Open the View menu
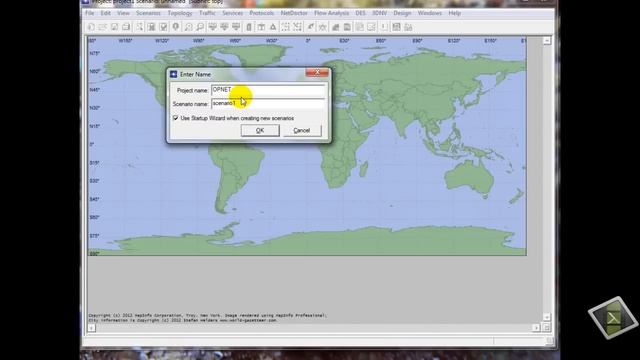The image size is (640, 360). 123,13
